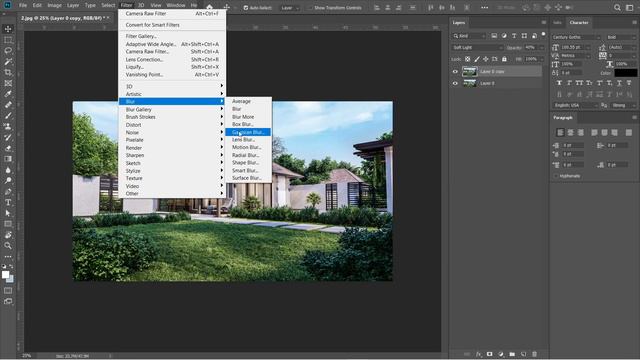Screen dimensions: 640x360
Task: Switch to the Character tab
Action: point(579,22)
